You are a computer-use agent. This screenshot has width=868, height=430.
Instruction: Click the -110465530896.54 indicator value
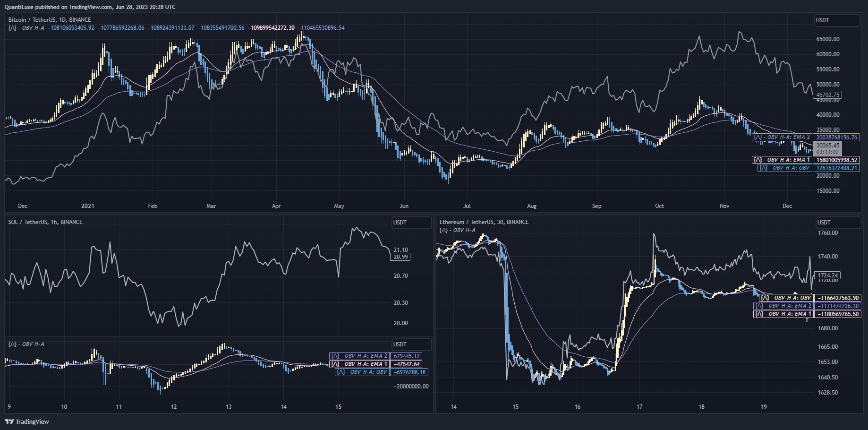(322, 28)
